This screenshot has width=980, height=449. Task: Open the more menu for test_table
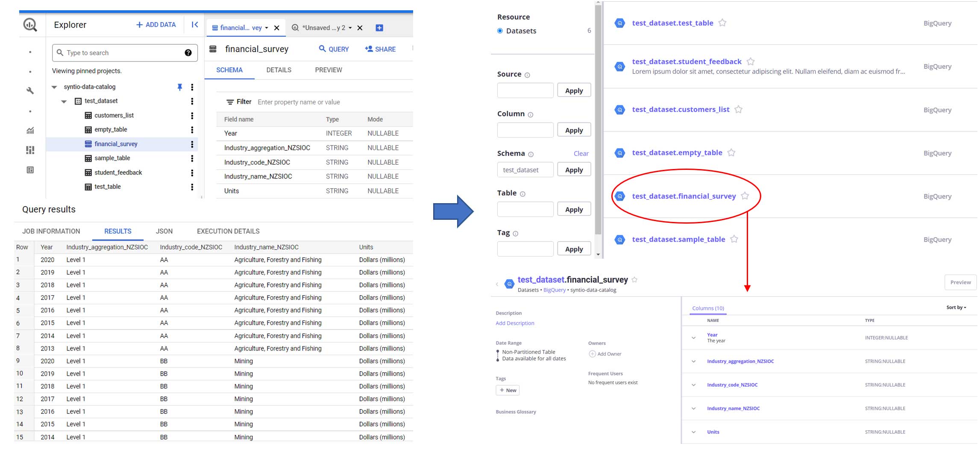(x=192, y=187)
